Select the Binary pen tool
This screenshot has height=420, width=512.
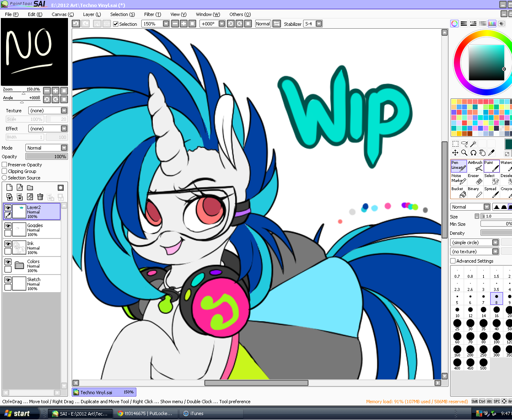click(475, 192)
